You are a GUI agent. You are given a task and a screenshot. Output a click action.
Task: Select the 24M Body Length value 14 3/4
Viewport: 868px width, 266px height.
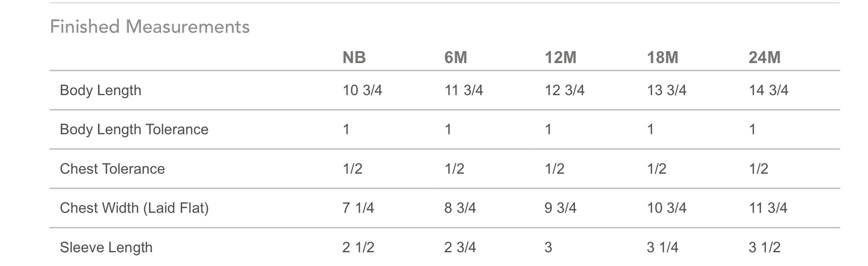[768, 90]
